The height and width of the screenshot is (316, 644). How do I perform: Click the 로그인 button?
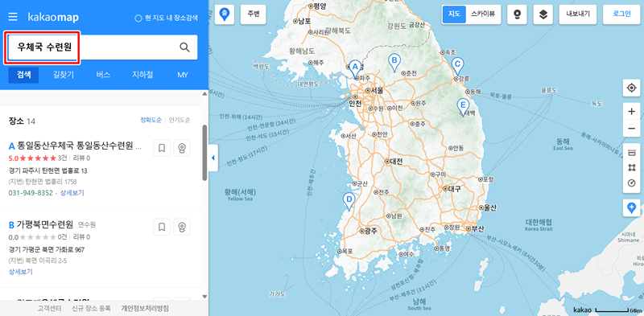[621, 14]
